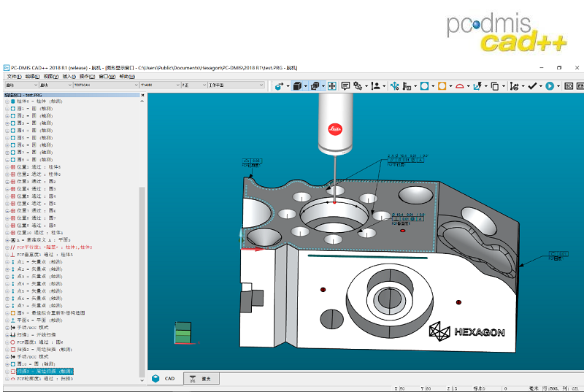Select the solid shaded cube view icon

click(297, 86)
